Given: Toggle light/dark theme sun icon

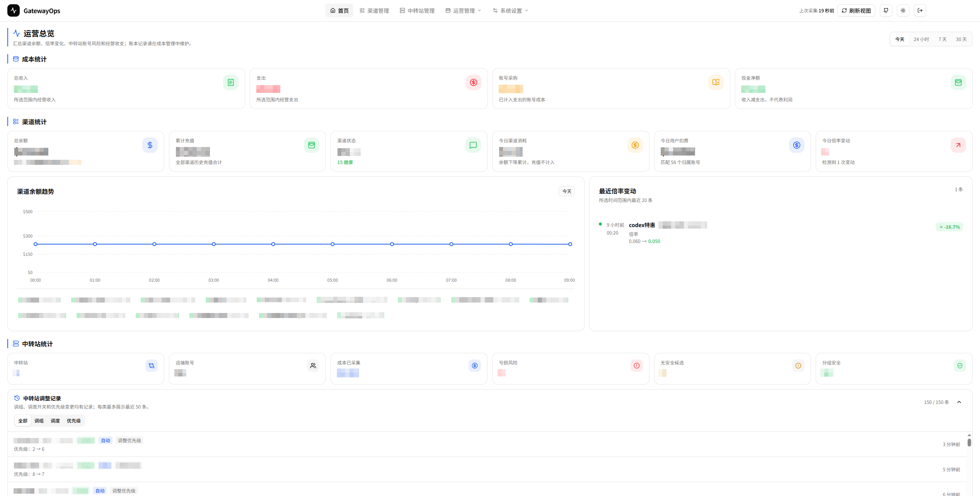Looking at the screenshot, I should click(x=903, y=10).
